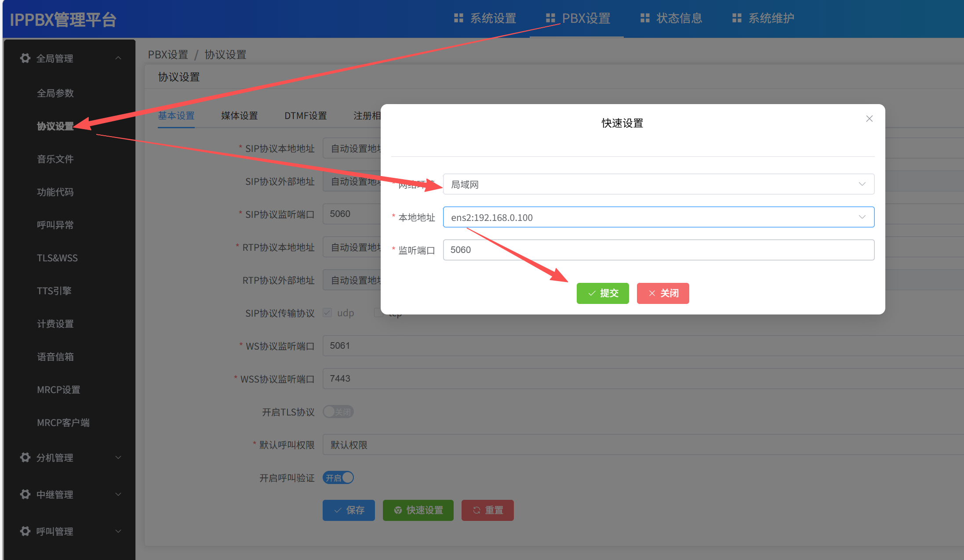
Task: Toggle the 开启TLS协议 switch
Action: [x=338, y=412]
